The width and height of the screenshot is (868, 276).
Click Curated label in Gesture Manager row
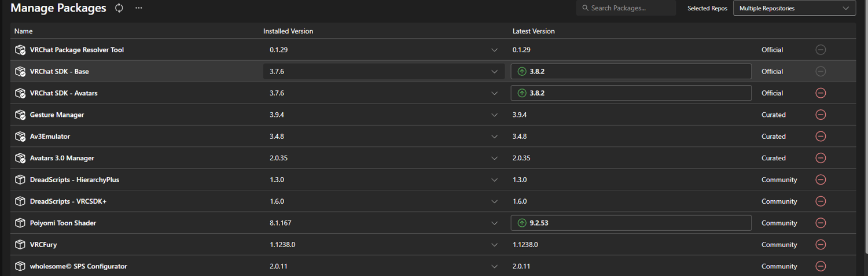pyautogui.click(x=774, y=115)
